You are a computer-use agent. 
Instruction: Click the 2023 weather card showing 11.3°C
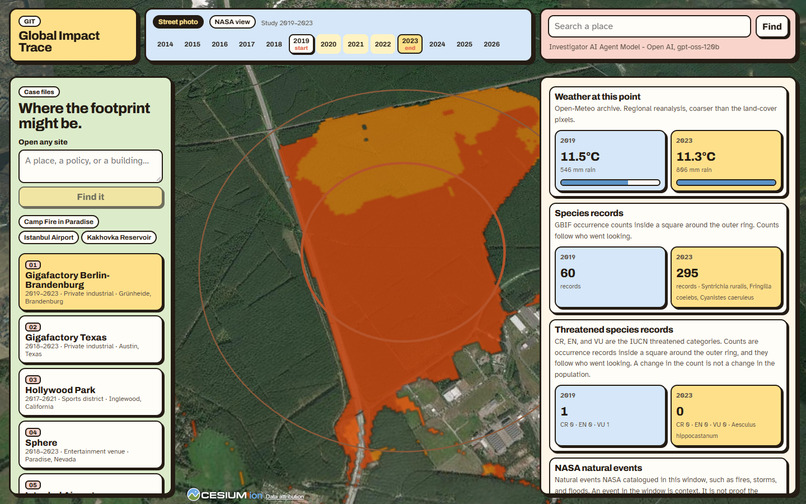coord(726,161)
